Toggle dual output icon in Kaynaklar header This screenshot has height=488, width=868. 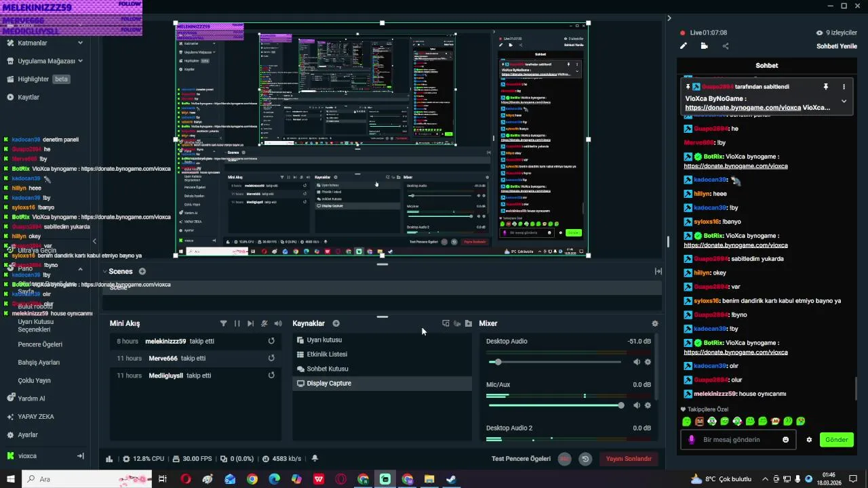click(x=446, y=323)
